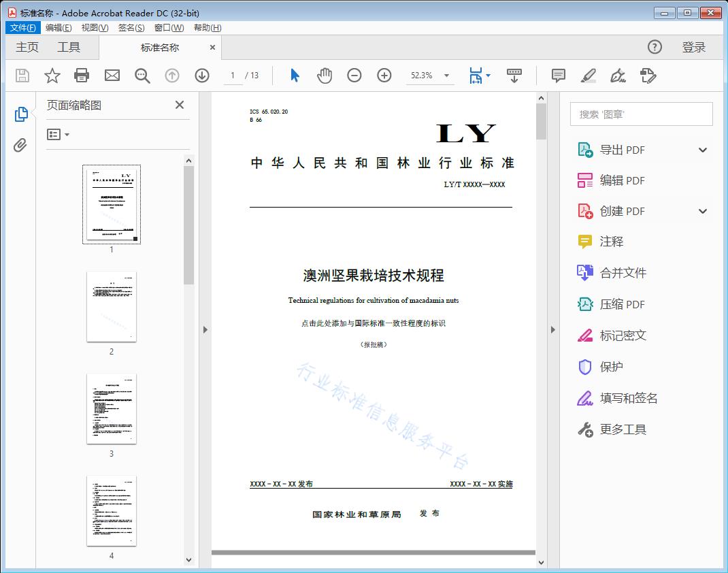This screenshot has width=728, height=573.
Task: Switch to the 主页 tab
Action: coord(27,47)
